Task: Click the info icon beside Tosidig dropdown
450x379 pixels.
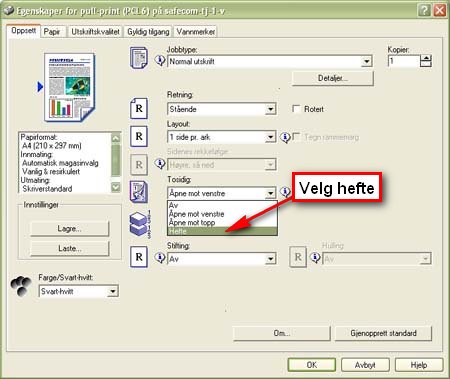Action: click(x=285, y=192)
